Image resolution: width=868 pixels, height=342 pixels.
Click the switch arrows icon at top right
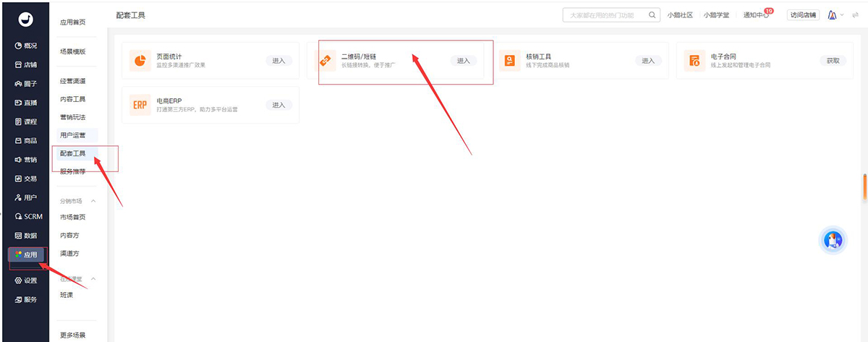tap(856, 15)
